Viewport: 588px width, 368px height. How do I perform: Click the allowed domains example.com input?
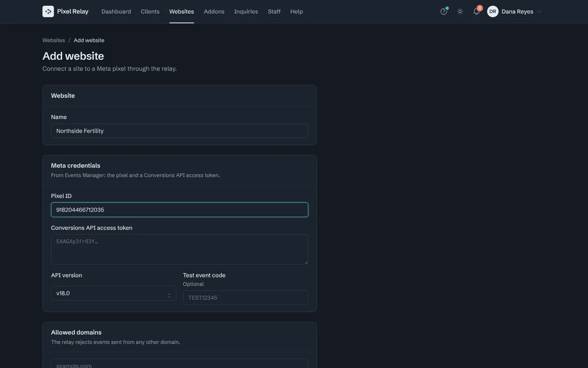pyautogui.click(x=180, y=364)
